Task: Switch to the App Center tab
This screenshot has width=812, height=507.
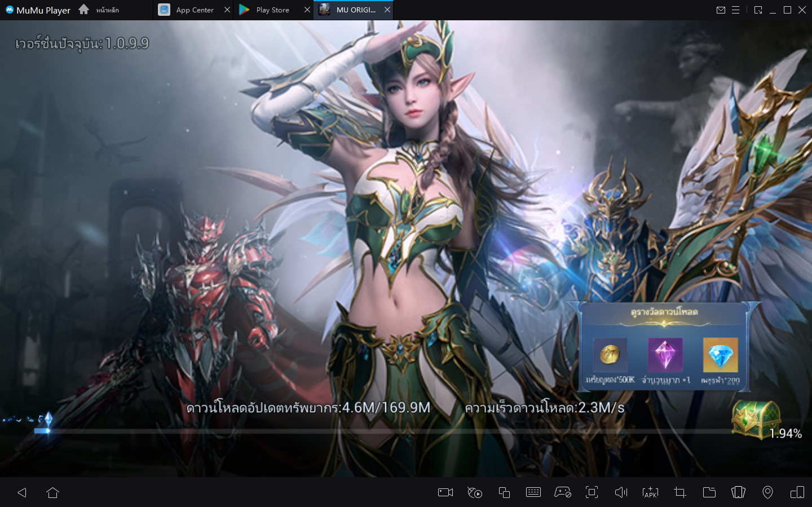Action: (194, 10)
